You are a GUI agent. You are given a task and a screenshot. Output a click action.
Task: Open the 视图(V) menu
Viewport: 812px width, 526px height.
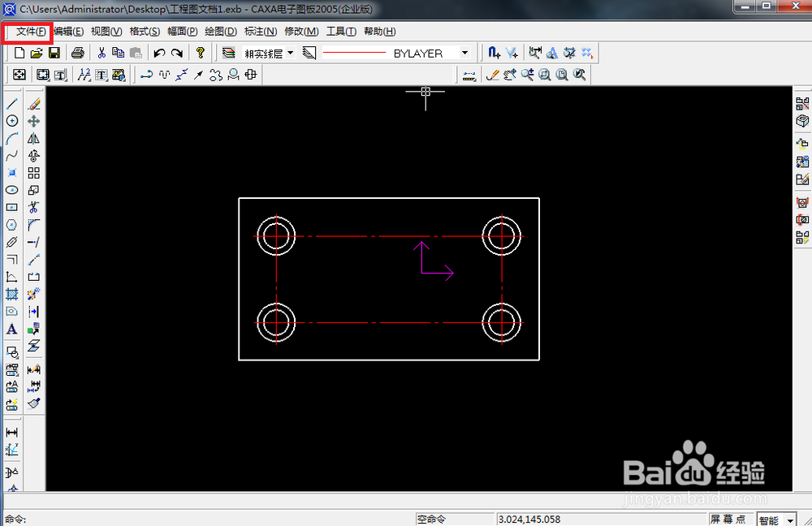(x=106, y=32)
